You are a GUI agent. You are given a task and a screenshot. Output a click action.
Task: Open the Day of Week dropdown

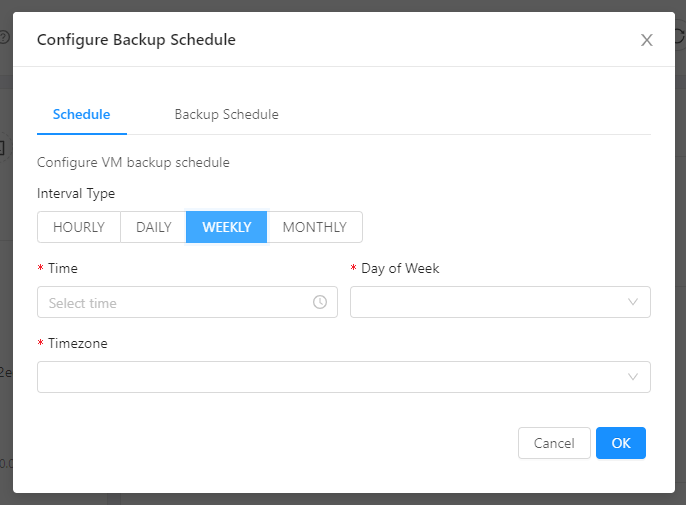coord(490,302)
